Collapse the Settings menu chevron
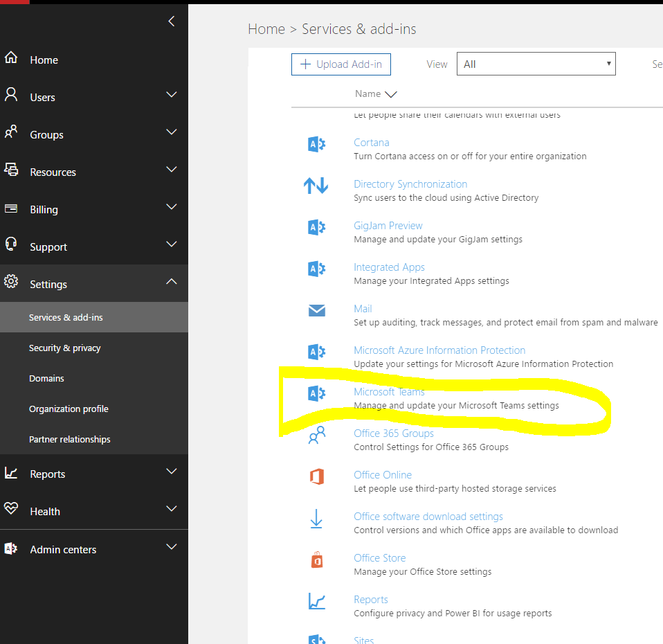 [x=171, y=281]
